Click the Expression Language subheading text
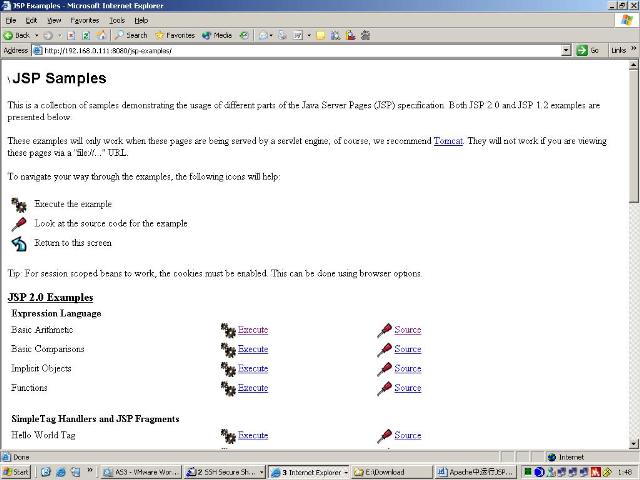The width and height of the screenshot is (640, 480). click(56, 313)
